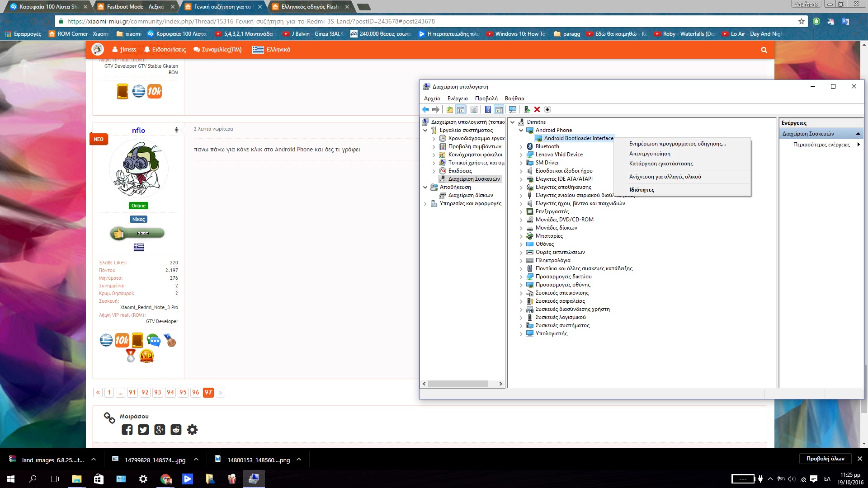868x488 pixels.
Task: Click the horizontal scrollbar under console tree
Action: pos(458,384)
